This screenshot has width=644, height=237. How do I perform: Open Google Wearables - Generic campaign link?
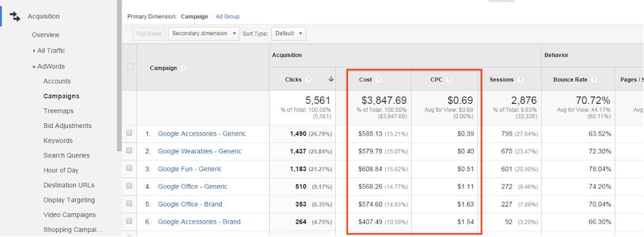pos(199,151)
